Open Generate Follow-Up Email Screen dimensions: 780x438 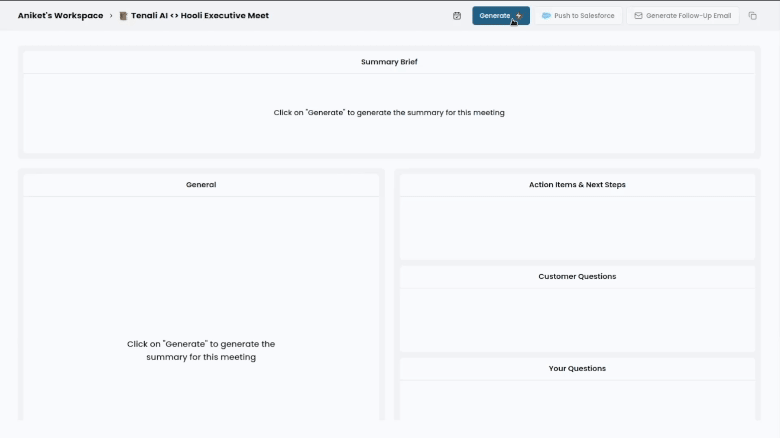(682, 15)
